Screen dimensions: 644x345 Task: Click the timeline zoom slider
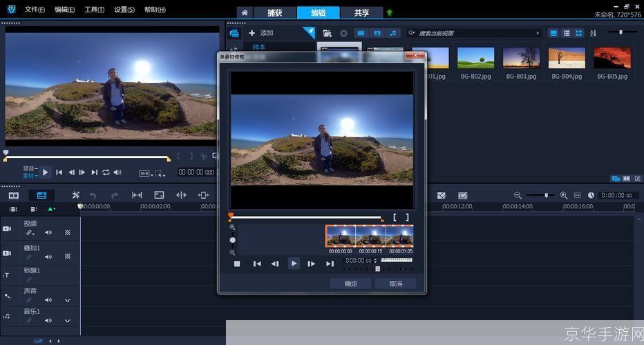click(x=546, y=195)
